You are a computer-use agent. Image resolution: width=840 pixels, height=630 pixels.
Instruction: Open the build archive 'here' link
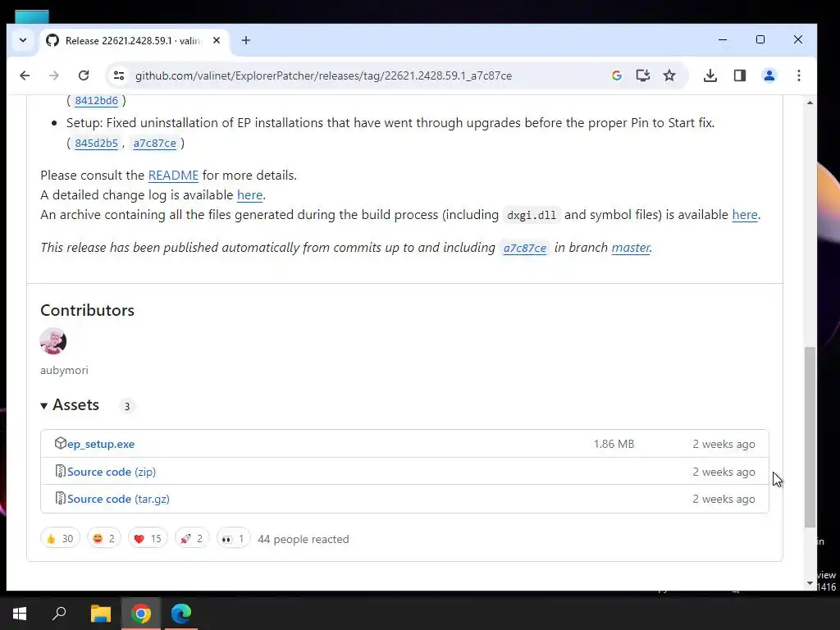click(745, 215)
